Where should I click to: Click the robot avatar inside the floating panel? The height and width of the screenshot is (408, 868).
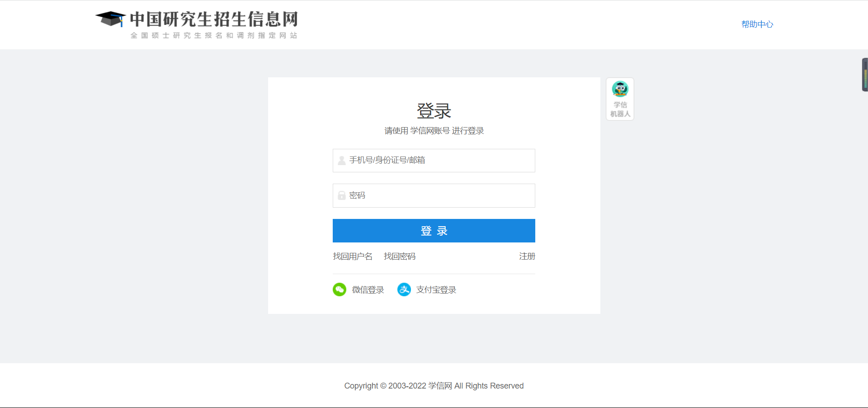(x=620, y=90)
